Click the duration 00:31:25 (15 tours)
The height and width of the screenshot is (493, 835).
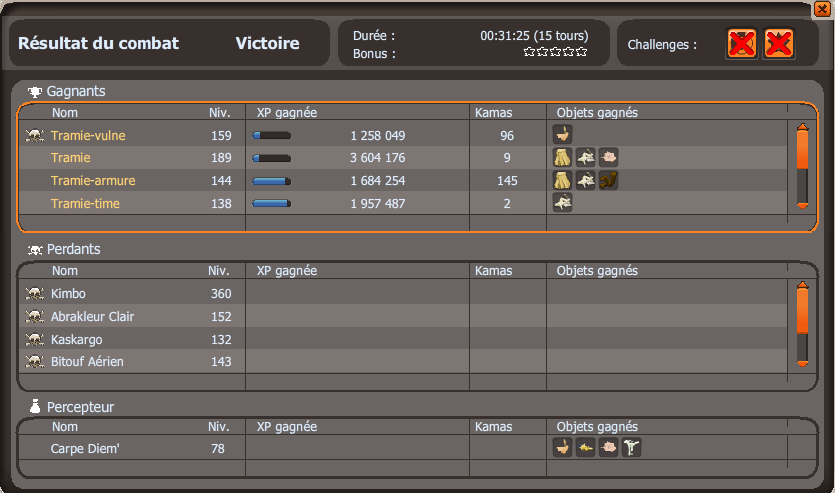(534, 36)
